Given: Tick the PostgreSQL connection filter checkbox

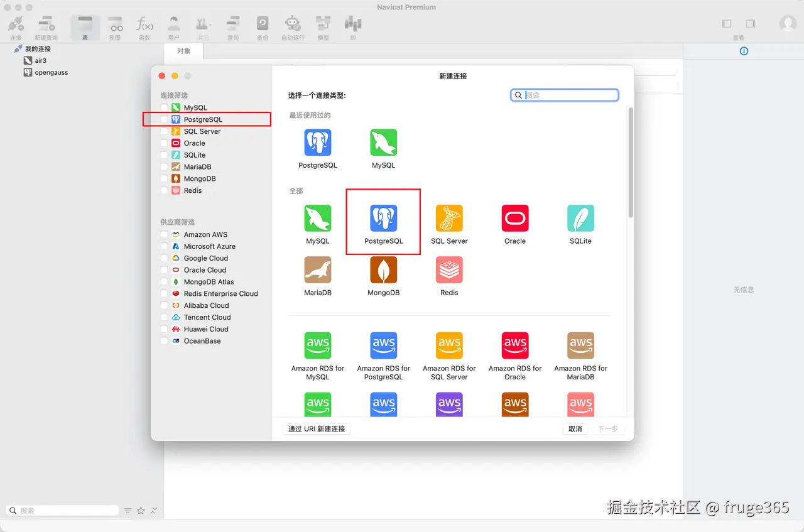Looking at the screenshot, I should (x=165, y=119).
